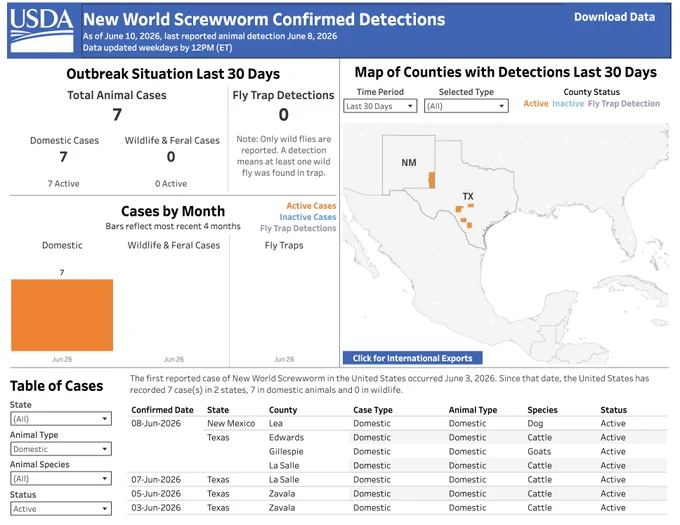The image size is (680, 525).
Task: Click the 05-Jun-2026 date cell
Action: coord(156,494)
